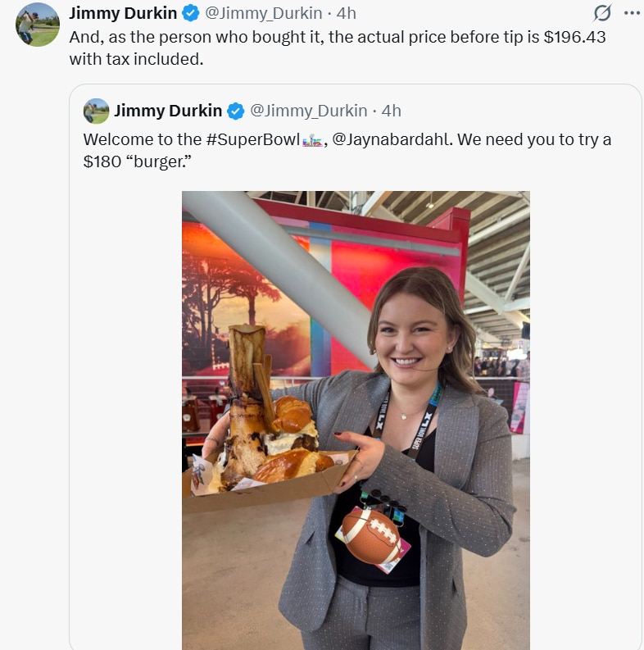This screenshot has height=650, width=644.
Task: Open Jimmy Durkin's golfer profile avatar
Action: [x=38, y=25]
